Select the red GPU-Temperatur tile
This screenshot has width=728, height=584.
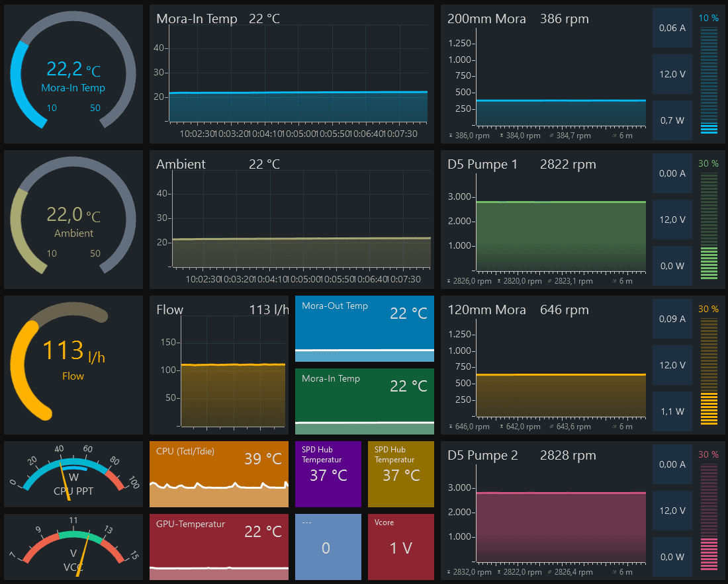[x=219, y=547]
